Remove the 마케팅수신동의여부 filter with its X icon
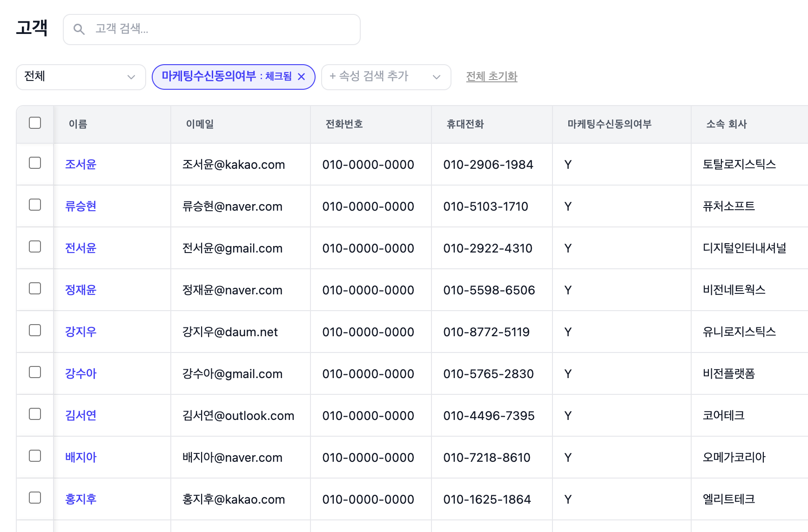The width and height of the screenshot is (808, 532). (x=302, y=77)
